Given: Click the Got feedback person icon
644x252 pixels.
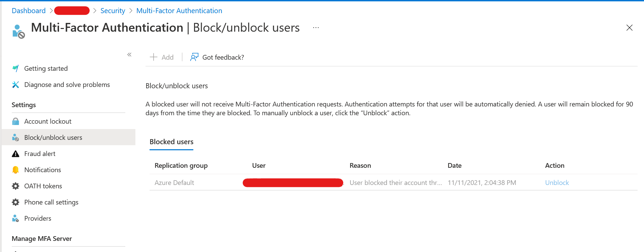Looking at the screenshot, I should pyautogui.click(x=194, y=57).
